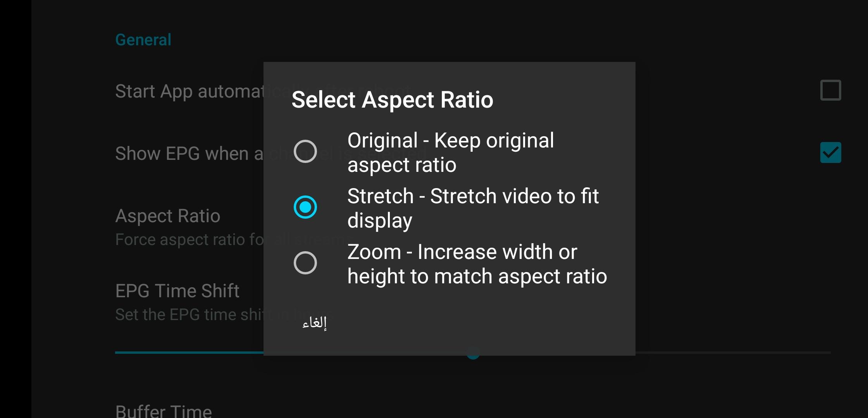The image size is (868, 418).
Task: Enable Start App automatically checkbox
Action: [830, 90]
